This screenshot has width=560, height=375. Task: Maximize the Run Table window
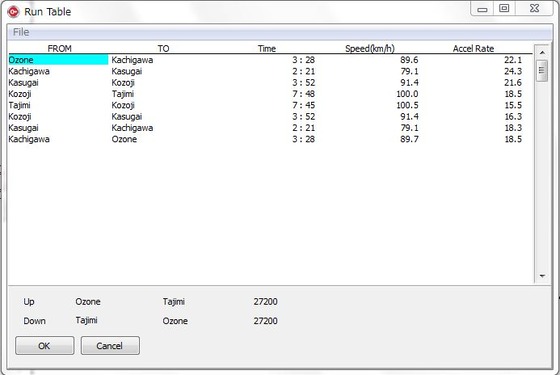(504, 9)
